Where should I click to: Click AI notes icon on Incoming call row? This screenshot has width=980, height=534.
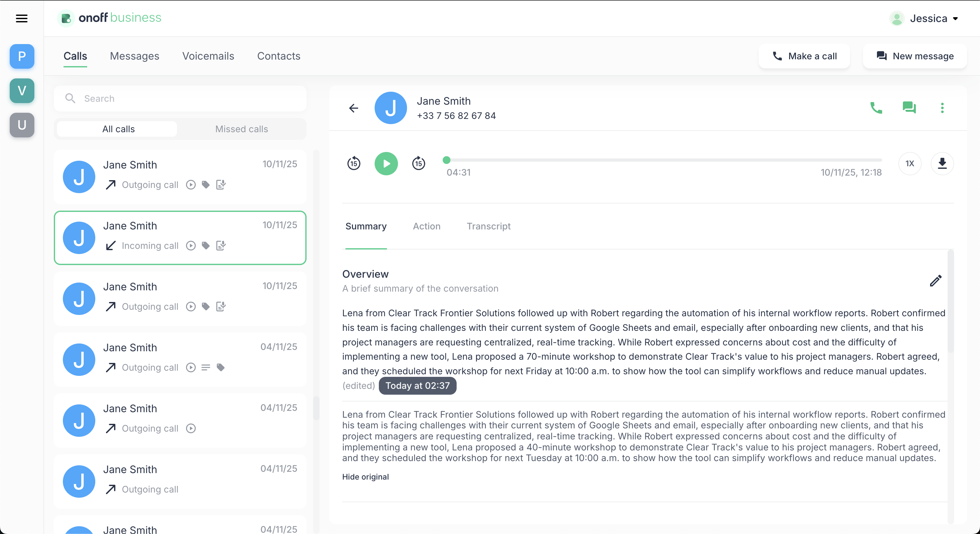point(221,245)
